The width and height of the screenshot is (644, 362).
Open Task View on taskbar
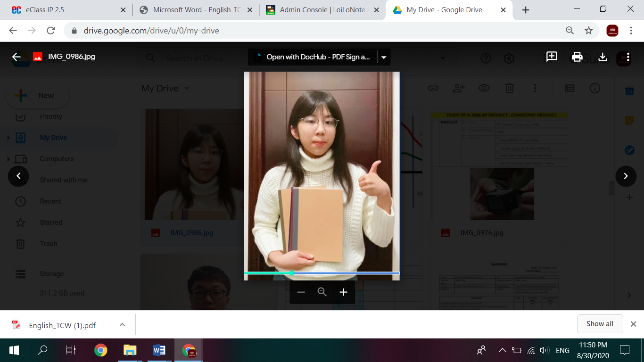click(71, 350)
